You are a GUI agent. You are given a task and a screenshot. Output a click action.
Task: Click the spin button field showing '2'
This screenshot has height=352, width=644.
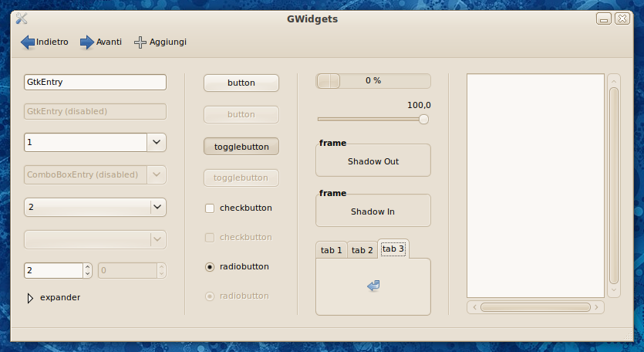[x=54, y=271]
